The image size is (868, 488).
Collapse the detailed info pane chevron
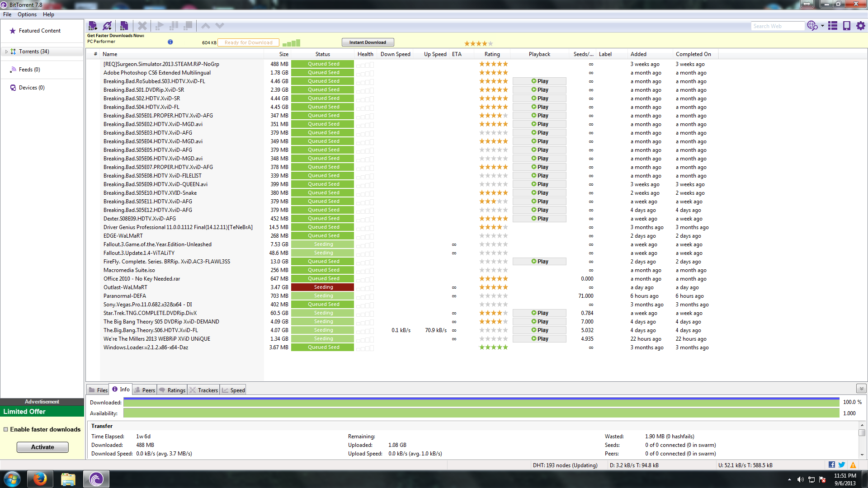(x=861, y=389)
